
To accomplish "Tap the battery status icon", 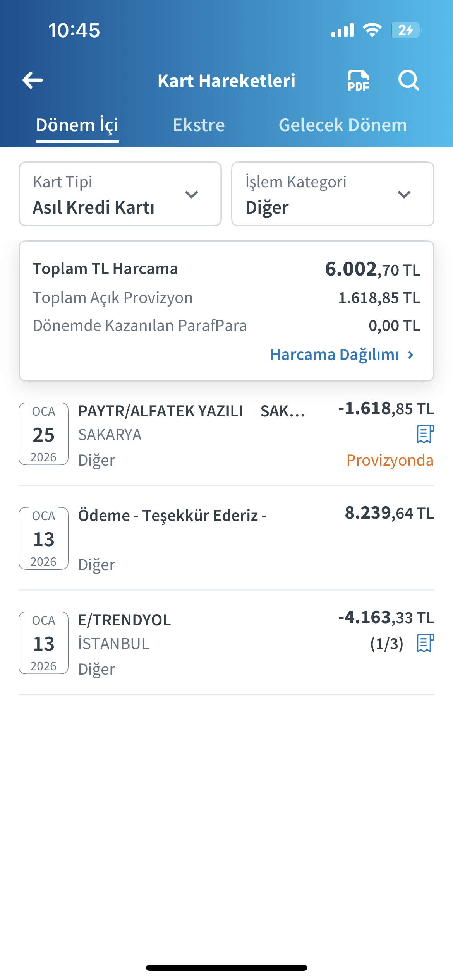I will 406,30.
